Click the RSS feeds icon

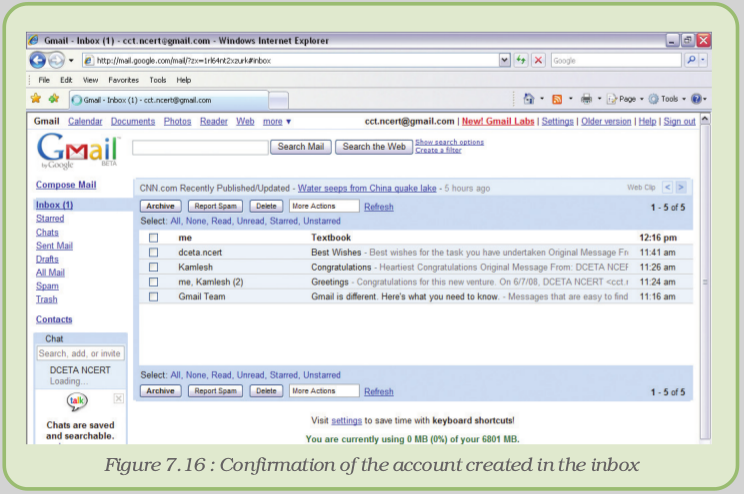[x=557, y=99]
